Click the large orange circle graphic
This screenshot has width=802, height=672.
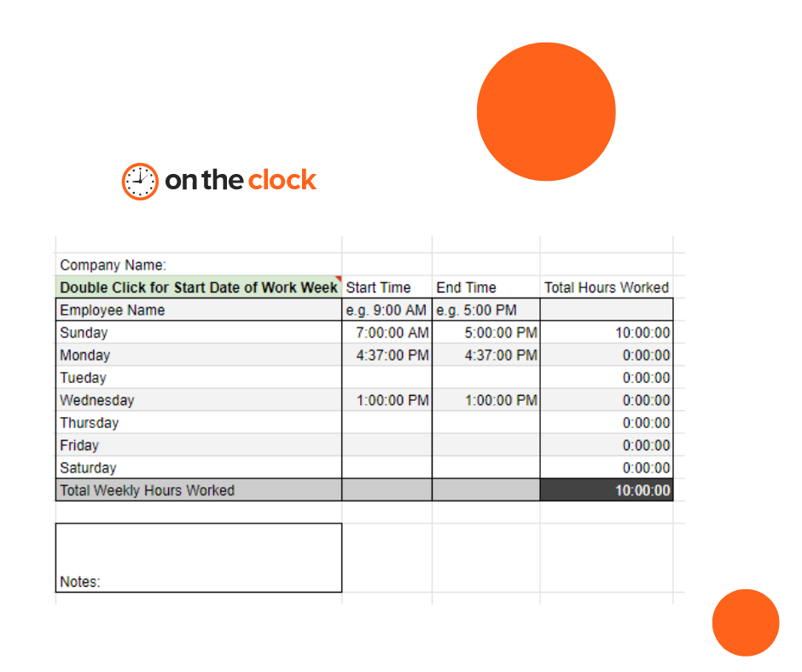click(x=546, y=112)
